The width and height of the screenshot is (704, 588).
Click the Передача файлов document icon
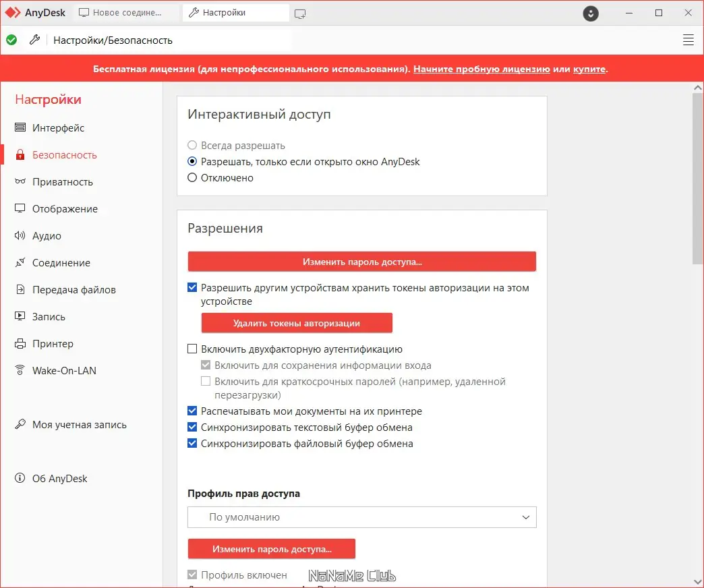[20, 289]
